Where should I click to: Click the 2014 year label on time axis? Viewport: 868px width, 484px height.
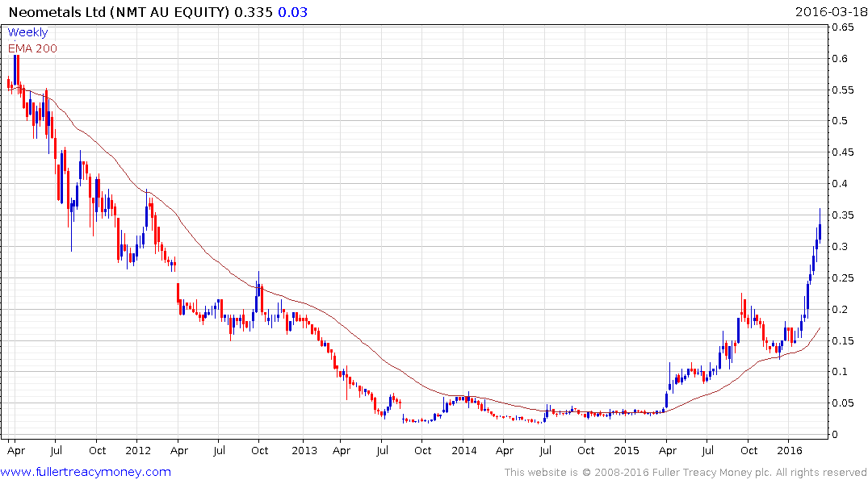pos(464,450)
